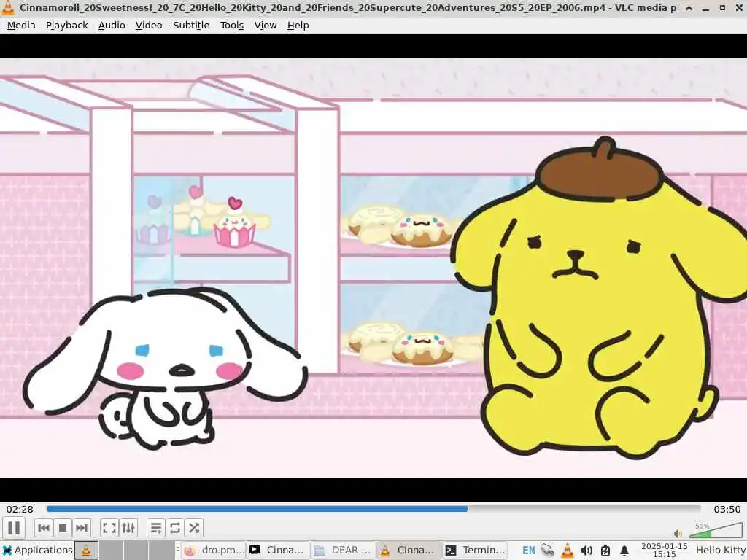Stop the video playback
Viewport: 747px width, 560px height.
pyautogui.click(x=63, y=528)
